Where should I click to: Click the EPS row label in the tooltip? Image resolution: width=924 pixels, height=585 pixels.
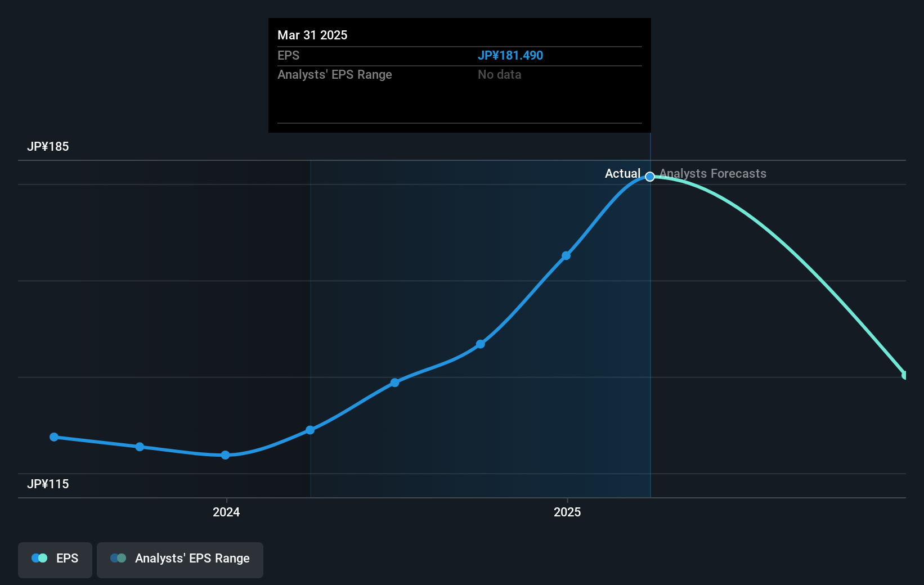pyautogui.click(x=288, y=56)
